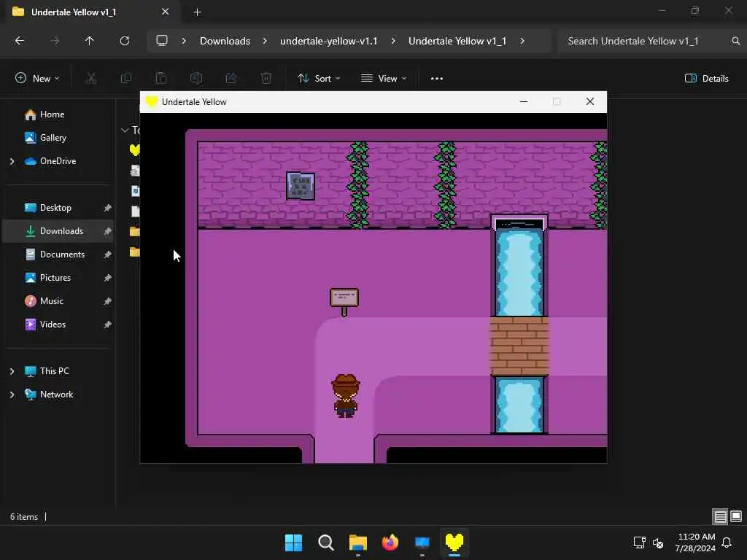Open the Windows Start menu
Screen dimensions: 747x560
(x=293, y=542)
